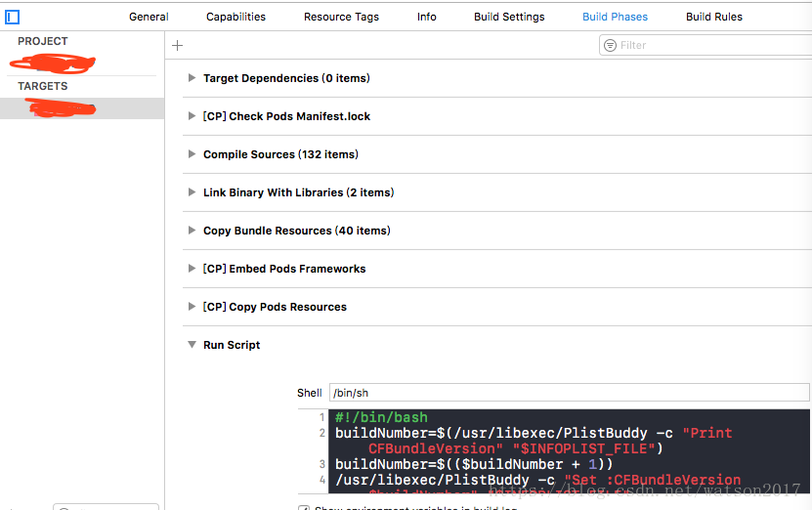This screenshot has height=510, width=812.
Task: Click the '#!/bin/bash' script line
Action: tap(381, 417)
